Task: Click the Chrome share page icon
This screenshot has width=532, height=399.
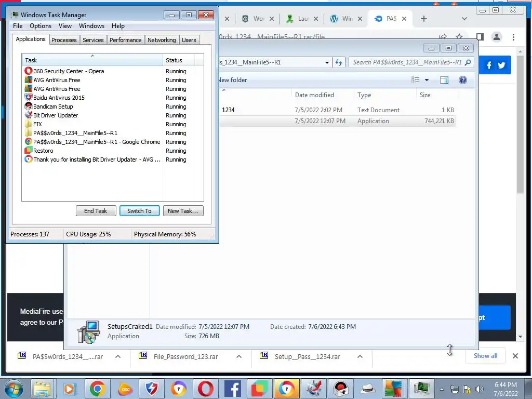Action: (x=443, y=37)
